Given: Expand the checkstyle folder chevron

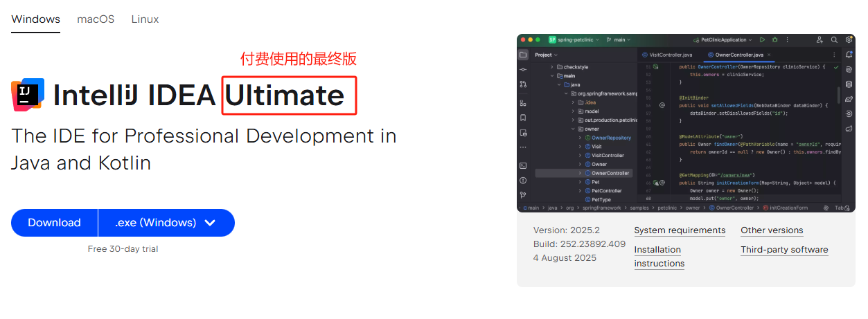Looking at the screenshot, I should (x=552, y=67).
